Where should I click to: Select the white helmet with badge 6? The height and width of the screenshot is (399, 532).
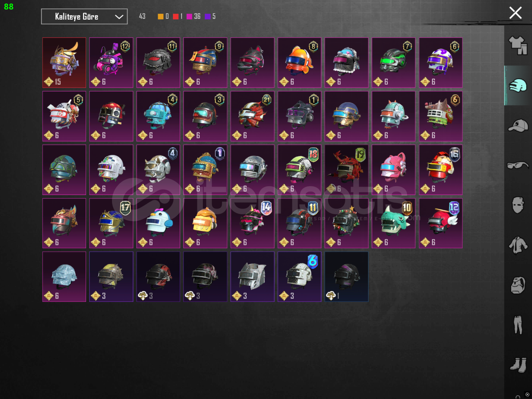point(300,277)
